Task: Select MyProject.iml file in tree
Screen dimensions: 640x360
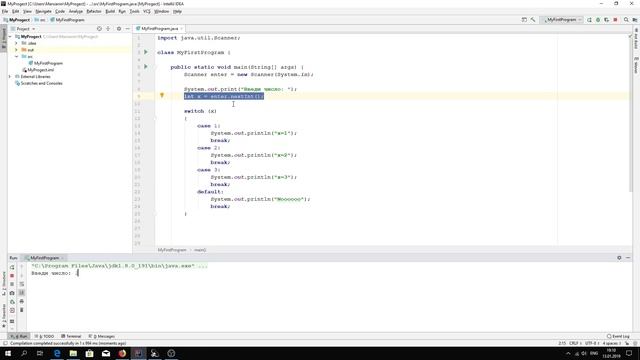Action: [38, 70]
